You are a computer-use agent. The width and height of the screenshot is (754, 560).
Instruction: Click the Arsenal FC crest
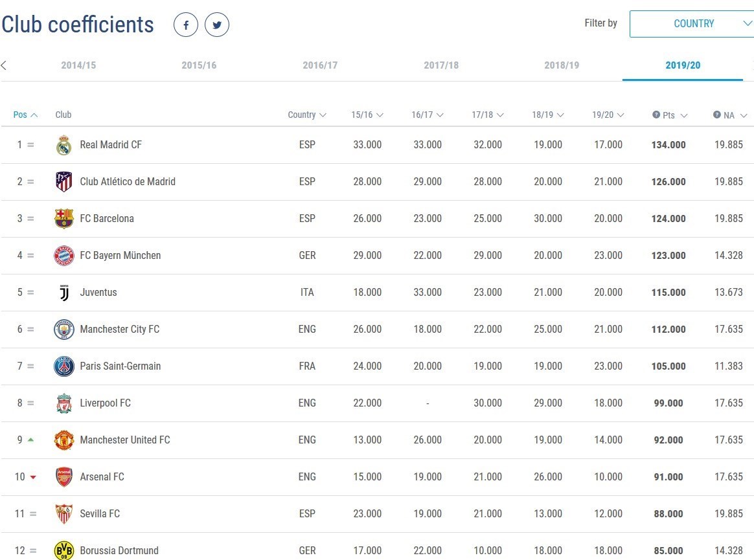tap(63, 477)
